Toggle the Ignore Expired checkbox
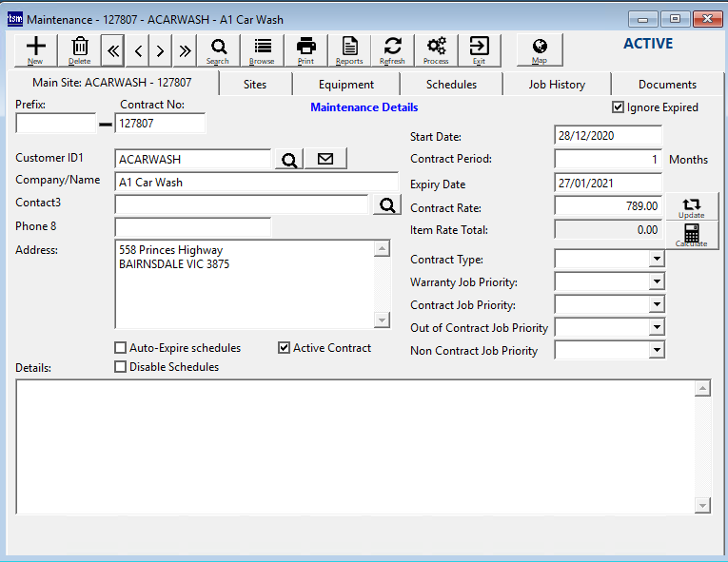The width and height of the screenshot is (728, 562). [x=619, y=107]
